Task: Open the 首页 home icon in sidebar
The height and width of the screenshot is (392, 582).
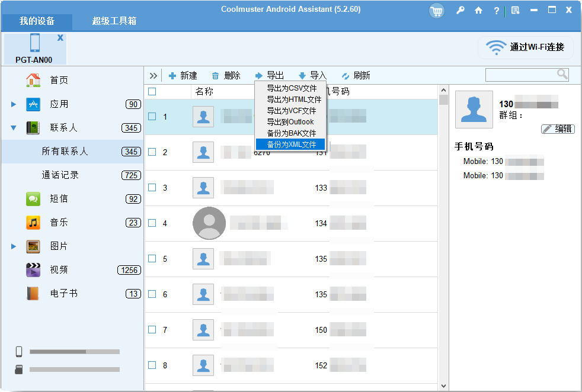Action: tap(33, 80)
